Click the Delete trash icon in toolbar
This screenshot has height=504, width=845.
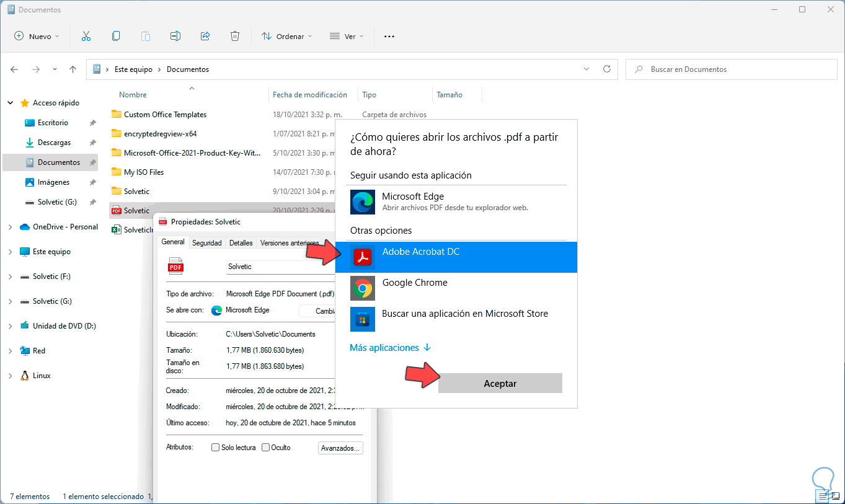click(x=235, y=37)
